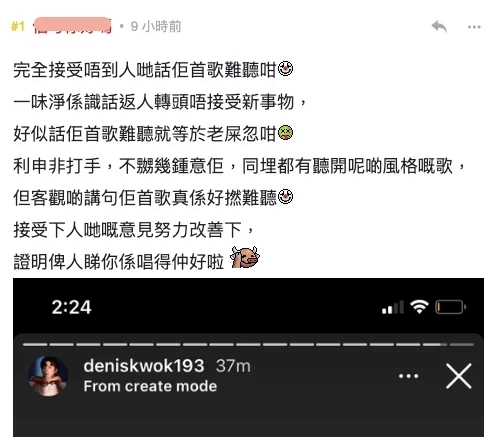Screen dimensions: 496x437
Task: Click the segmented story progress bar
Action: pyautogui.click(x=248, y=344)
